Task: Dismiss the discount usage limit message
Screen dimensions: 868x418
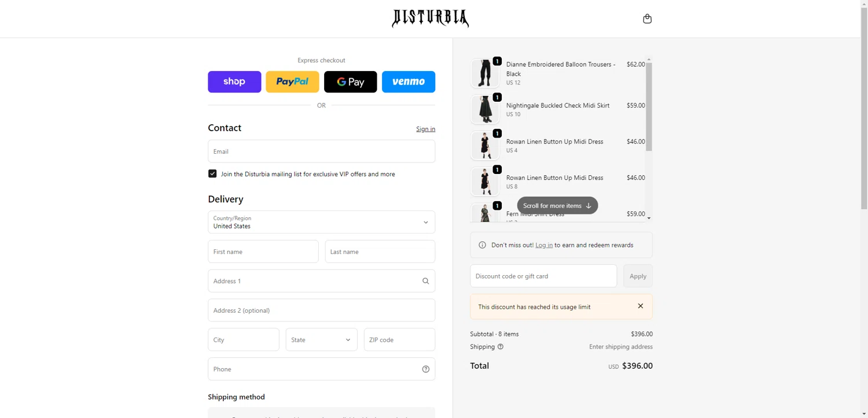Action: point(640,306)
